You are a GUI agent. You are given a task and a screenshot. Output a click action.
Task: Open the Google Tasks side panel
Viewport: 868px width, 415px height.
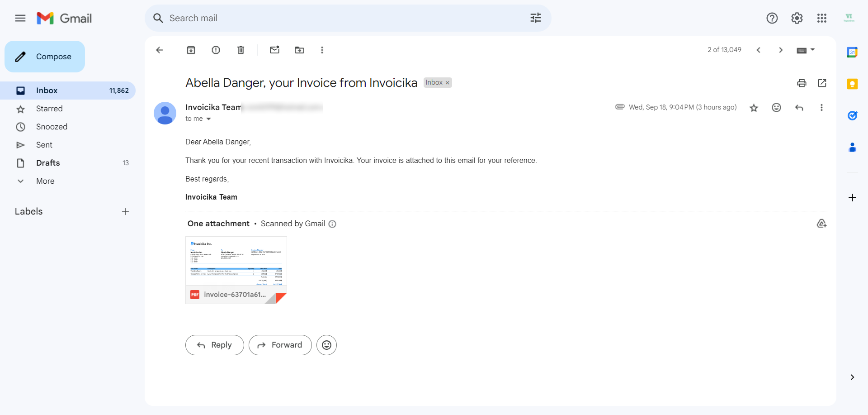(852, 115)
